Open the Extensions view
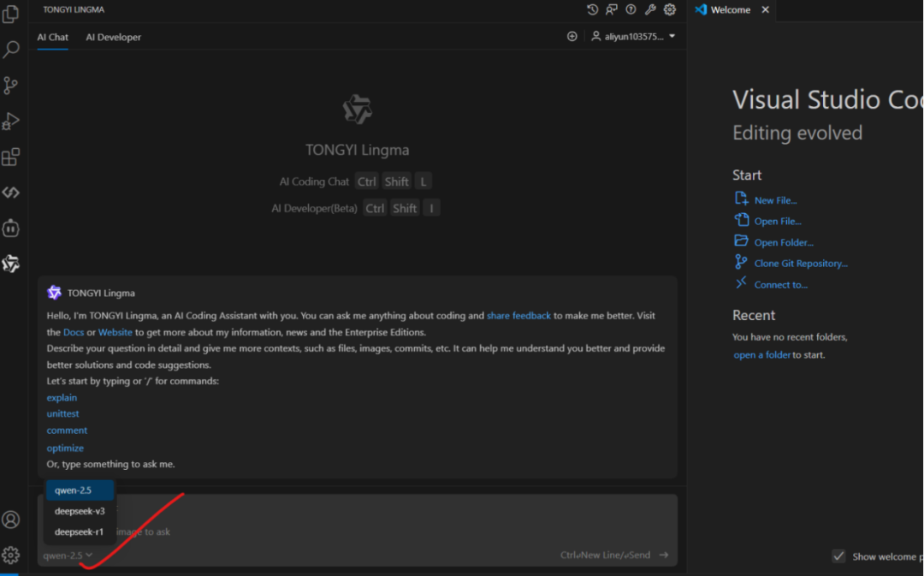This screenshot has height=576, width=924. tap(10, 157)
